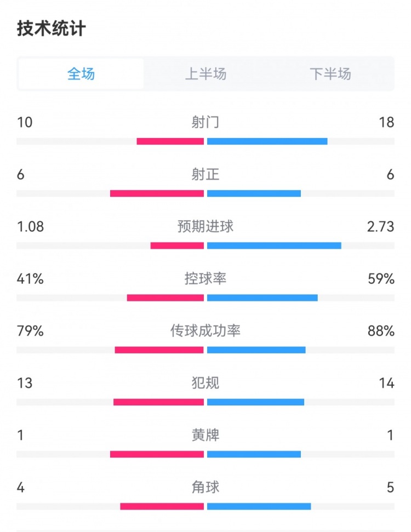The image size is (411, 532).
Task: Click the pink 角球 bar
Action: (x=162, y=506)
